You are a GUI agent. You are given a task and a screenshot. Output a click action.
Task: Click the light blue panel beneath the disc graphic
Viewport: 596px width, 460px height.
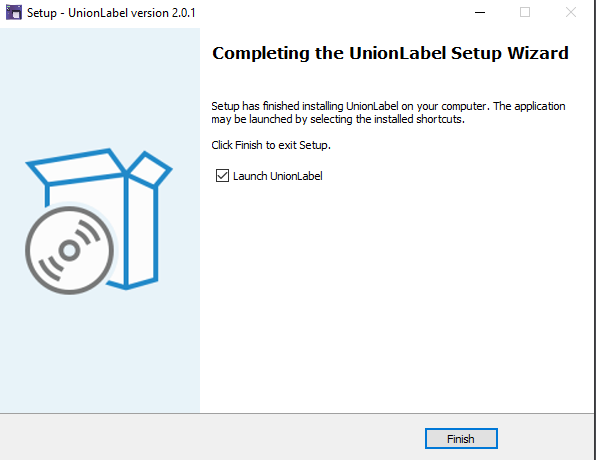pyautogui.click(x=100, y=354)
